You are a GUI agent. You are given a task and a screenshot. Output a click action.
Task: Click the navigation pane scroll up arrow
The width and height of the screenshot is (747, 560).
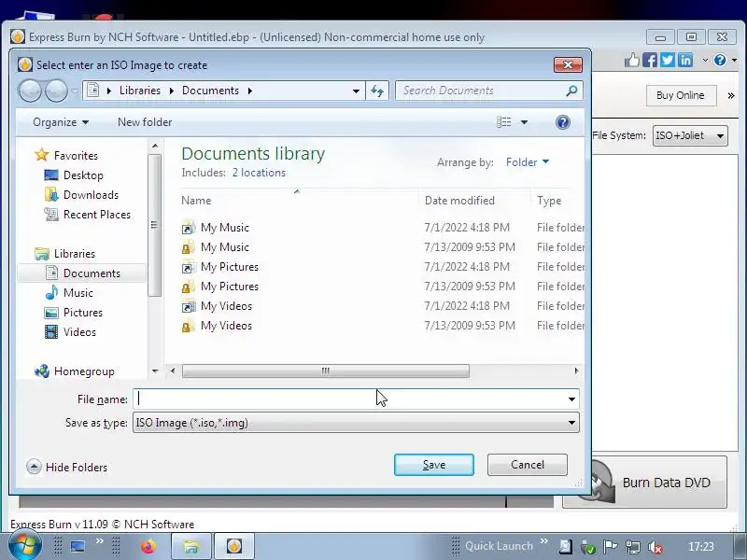click(155, 146)
